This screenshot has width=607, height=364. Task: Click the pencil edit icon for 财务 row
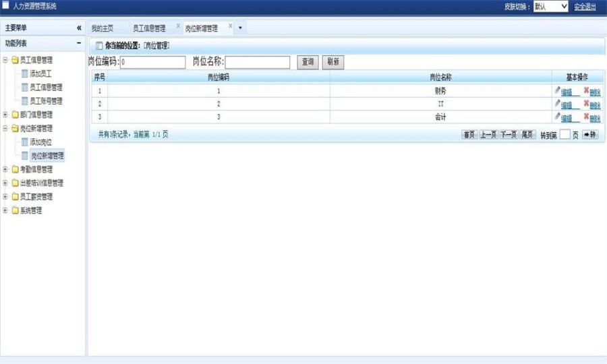click(x=558, y=90)
